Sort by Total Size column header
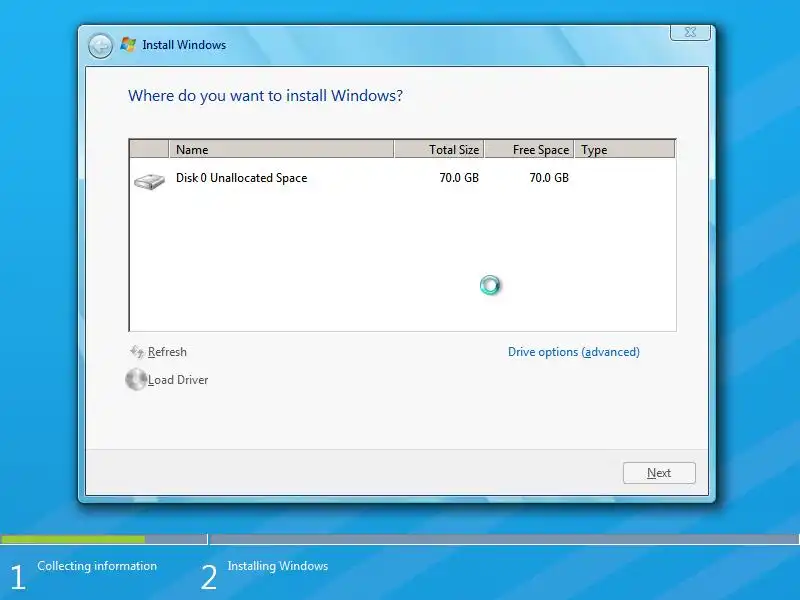800x600 pixels. (x=439, y=149)
